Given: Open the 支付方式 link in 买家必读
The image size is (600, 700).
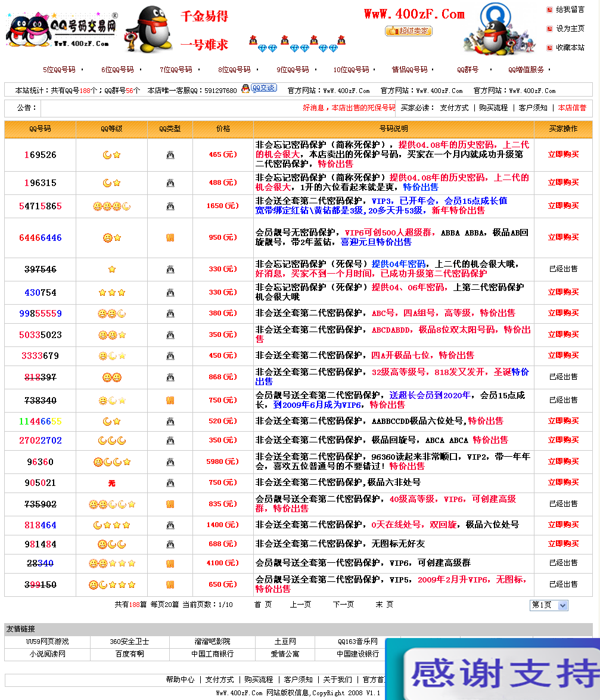Looking at the screenshot, I should pos(454,108).
